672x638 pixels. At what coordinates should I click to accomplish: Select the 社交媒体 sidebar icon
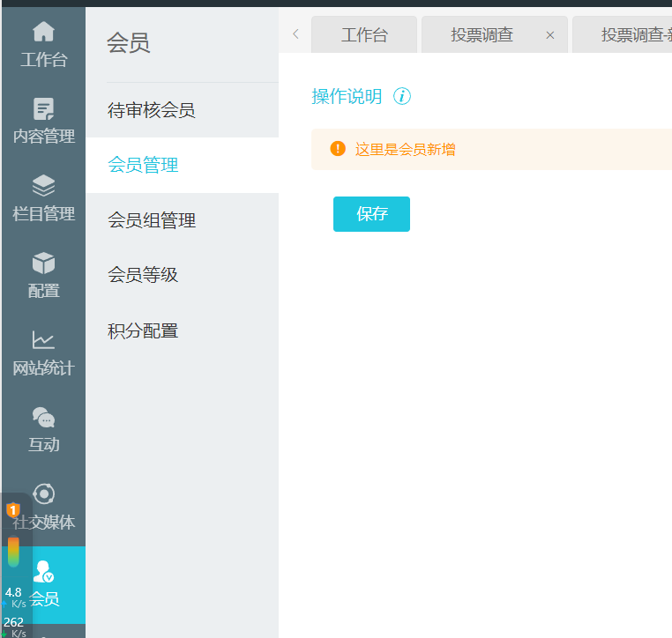(x=43, y=493)
